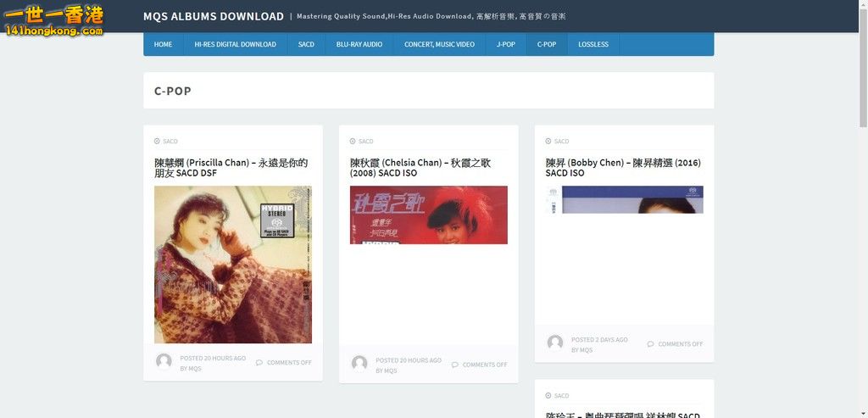Click the Priscilla Chan album cover image
Viewport: 868px width, 418px height.
tap(233, 265)
